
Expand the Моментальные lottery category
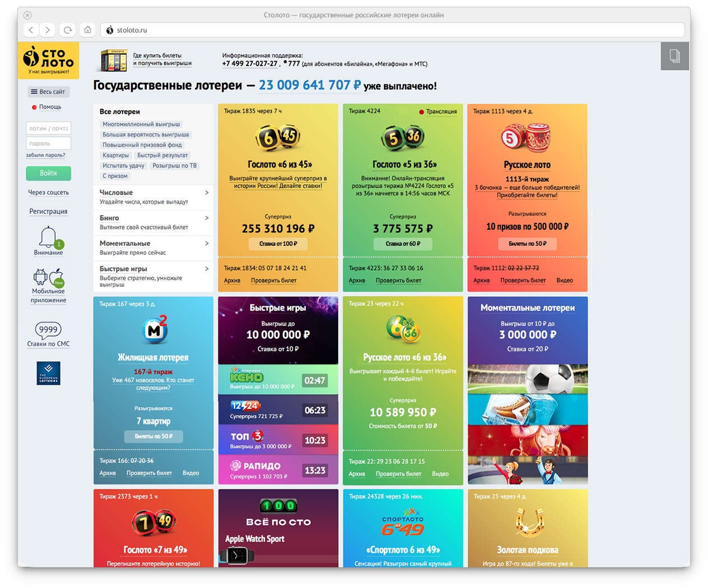(x=153, y=248)
